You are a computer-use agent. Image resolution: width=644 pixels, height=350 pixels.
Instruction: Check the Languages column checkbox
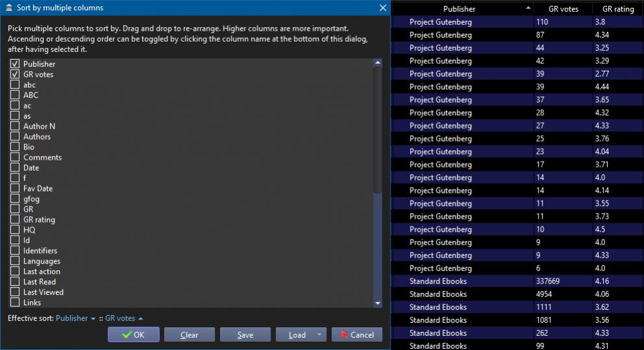tap(15, 260)
